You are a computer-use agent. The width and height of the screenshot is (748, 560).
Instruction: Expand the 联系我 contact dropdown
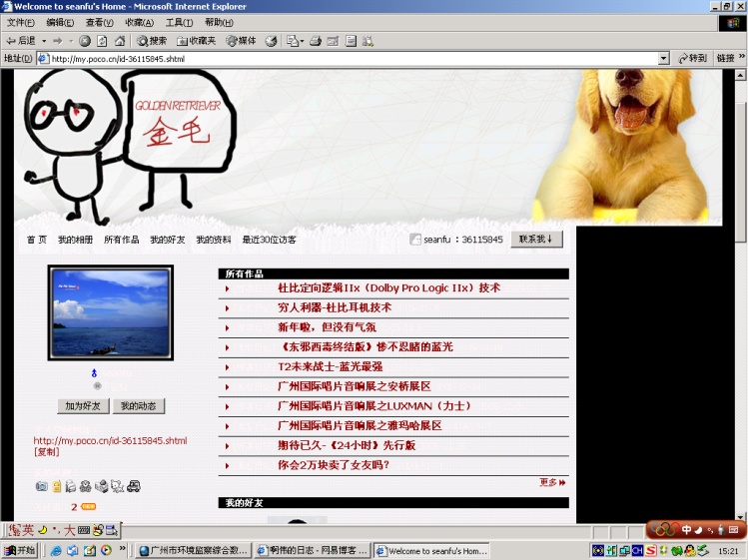(x=536, y=240)
